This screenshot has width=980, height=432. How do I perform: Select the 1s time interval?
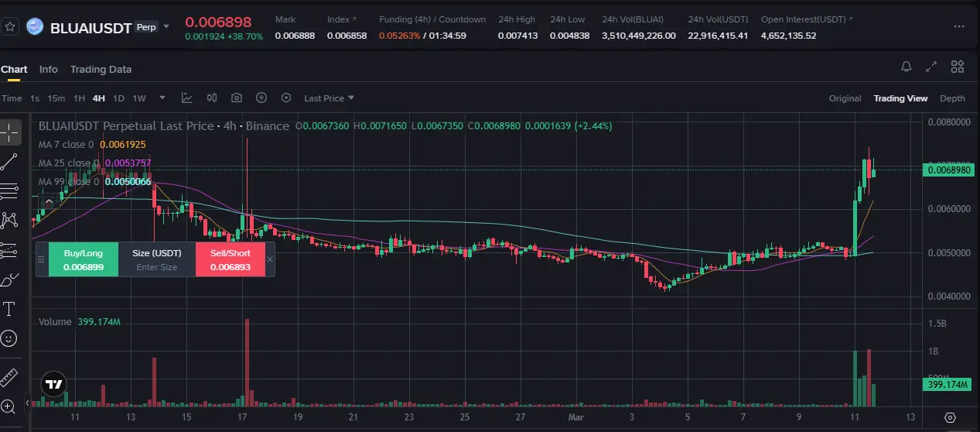pyautogui.click(x=35, y=98)
